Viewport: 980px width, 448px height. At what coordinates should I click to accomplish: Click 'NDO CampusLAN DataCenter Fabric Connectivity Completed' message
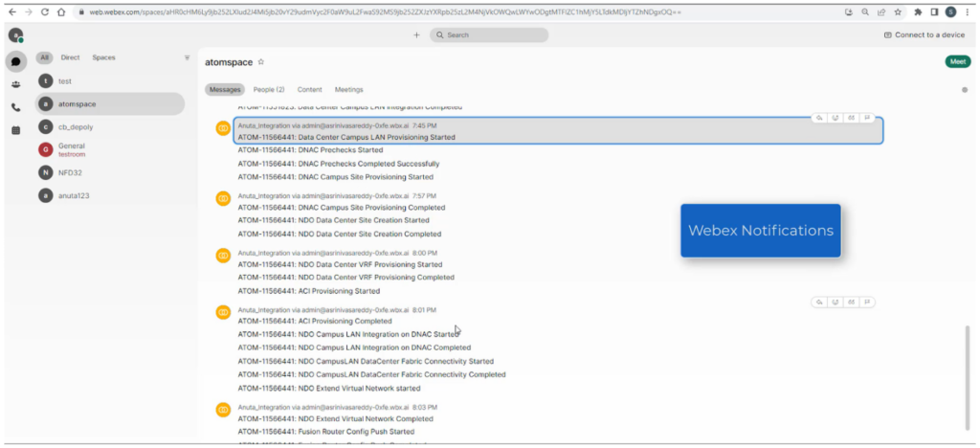372,374
